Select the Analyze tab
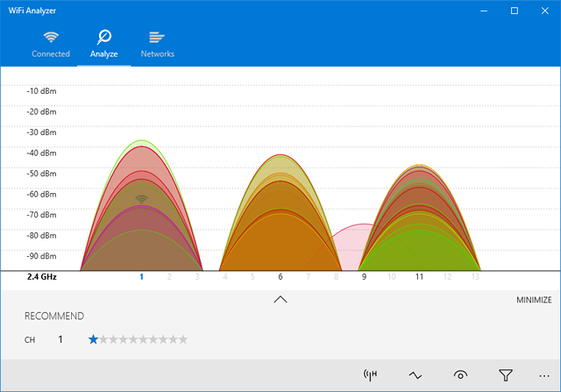Viewport: 561px width, 392px height. pyautogui.click(x=103, y=43)
